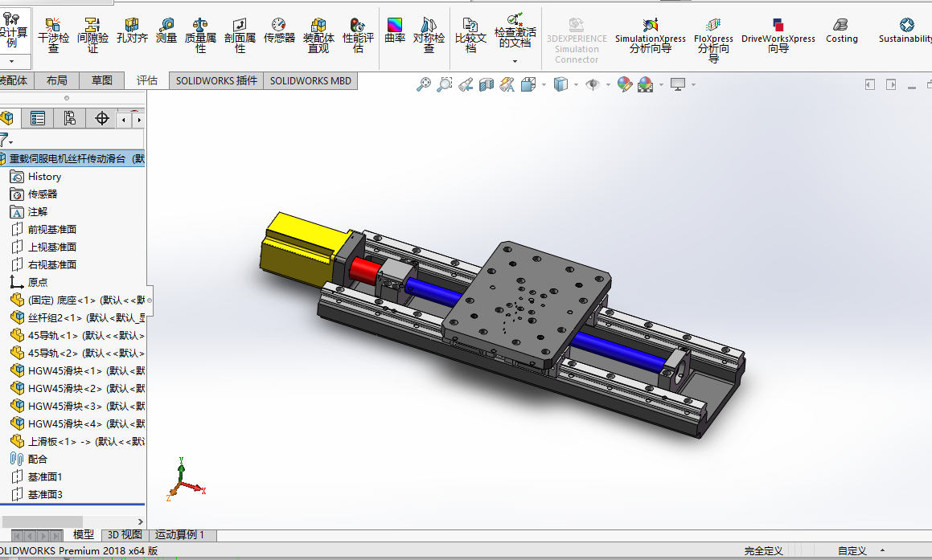
Task: Open 质量属性 mass properties
Action: click(200, 35)
